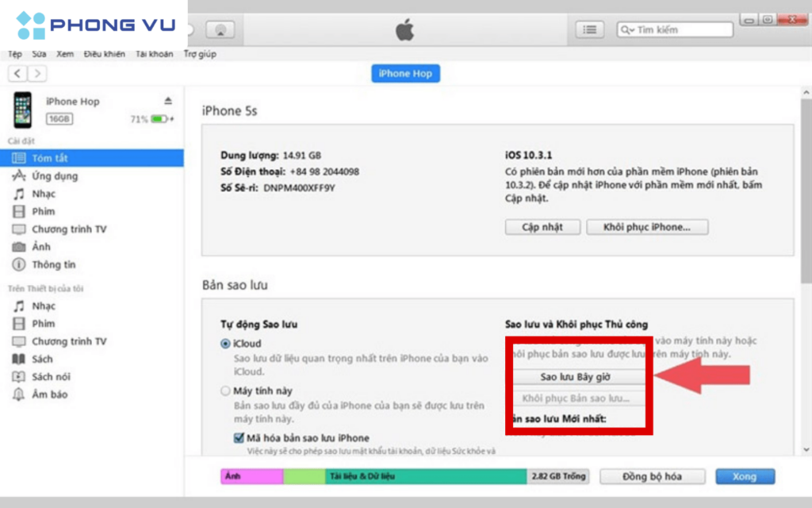Image resolution: width=812 pixels, height=508 pixels.
Task: Select Sách under Trên Thiết bị của tôi
Action: pyautogui.click(x=42, y=359)
